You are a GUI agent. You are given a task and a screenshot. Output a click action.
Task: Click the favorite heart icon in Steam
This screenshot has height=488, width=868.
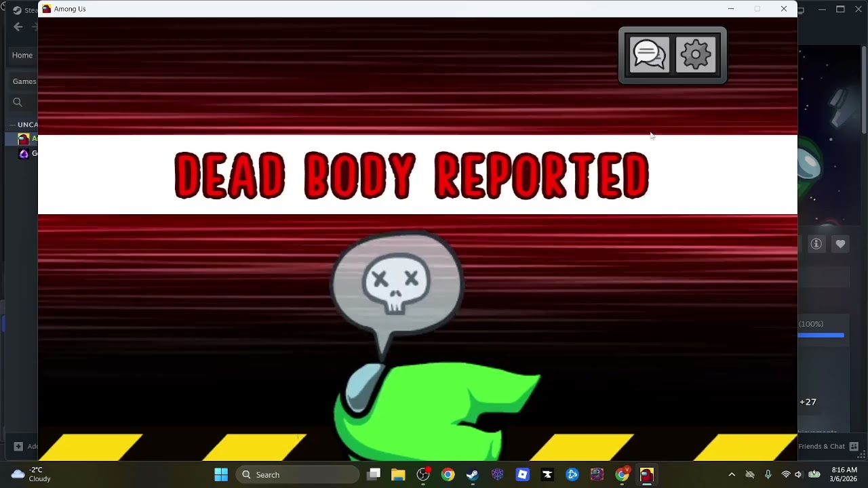840,244
